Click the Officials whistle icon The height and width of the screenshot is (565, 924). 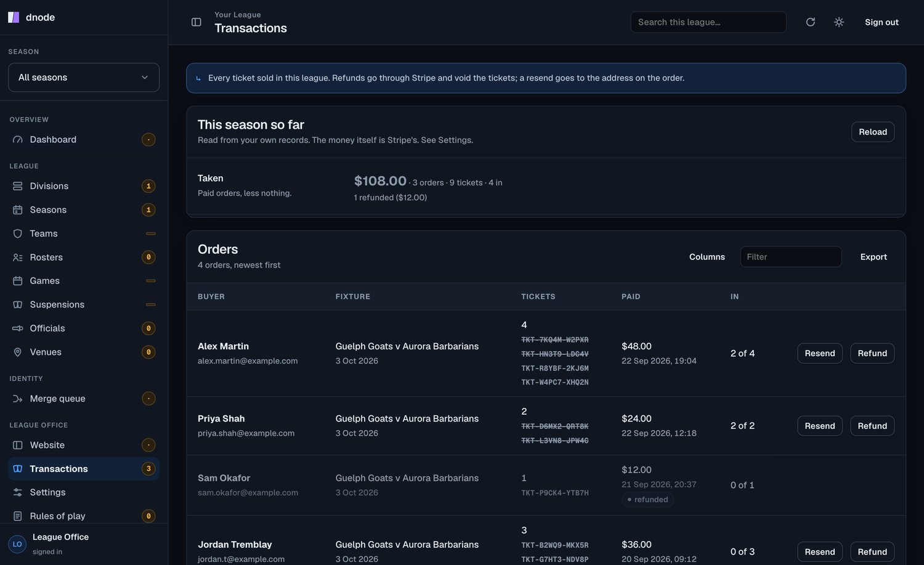(x=18, y=328)
